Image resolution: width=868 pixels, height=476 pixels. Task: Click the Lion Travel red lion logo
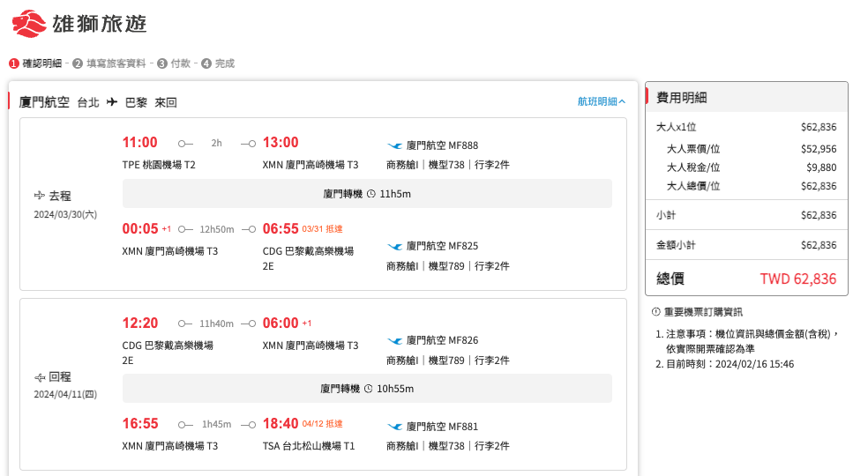[x=29, y=23]
